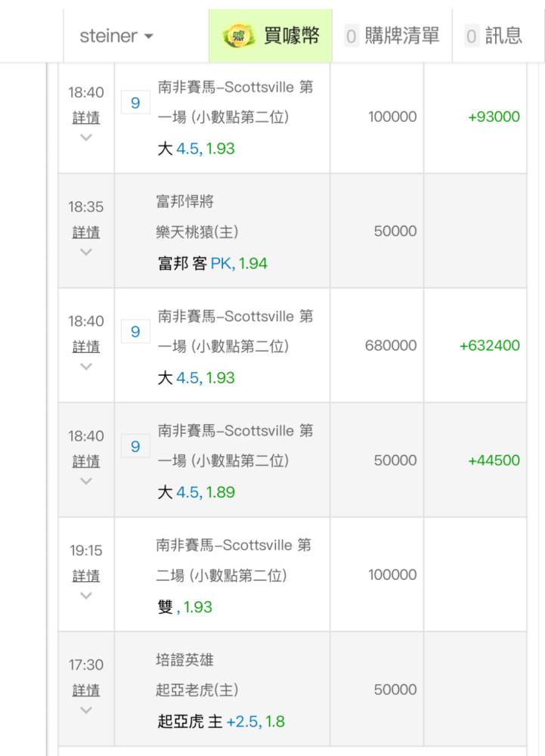Image resolution: width=545 pixels, height=756 pixels.
Task: Open the steiner user dropdown menu
Action: point(116,36)
